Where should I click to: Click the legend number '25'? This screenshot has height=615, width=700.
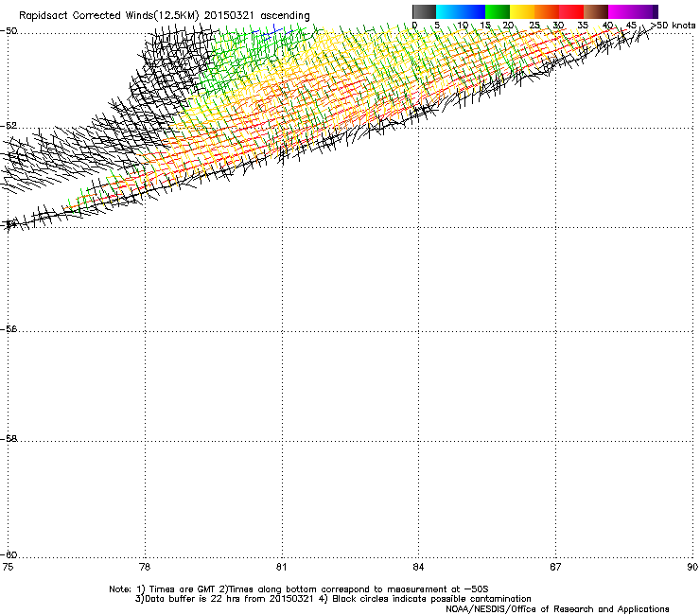(534, 26)
